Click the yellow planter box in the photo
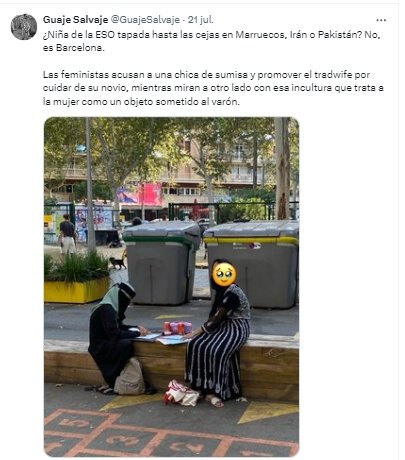The width and height of the screenshot is (405, 460). tap(77, 290)
